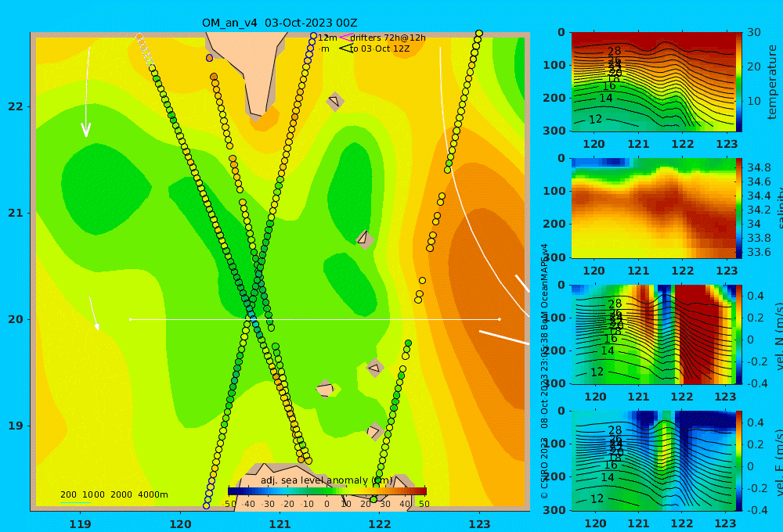The height and width of the screenshot is (532, 783).
Task: Click the 'vel. N (m/s)' axis label
Action: click(x=779, y=335)
